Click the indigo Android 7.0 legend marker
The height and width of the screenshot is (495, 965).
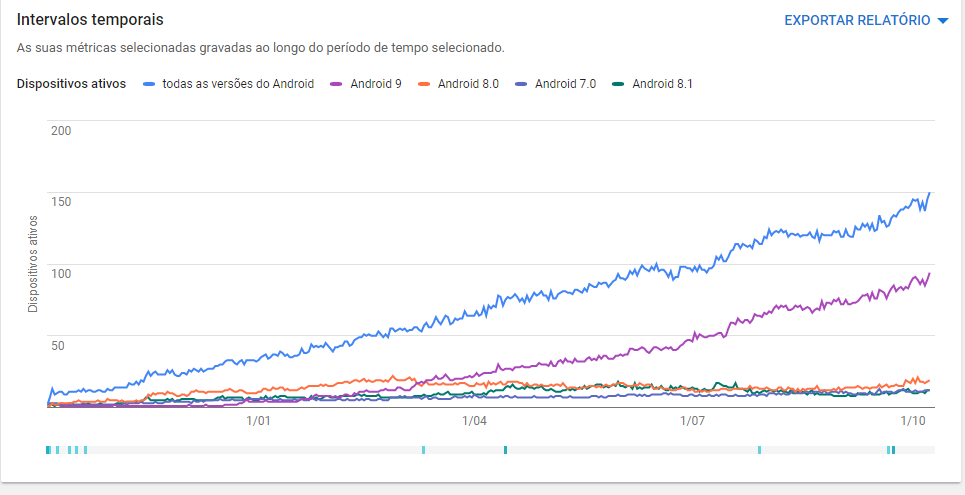(x=521, y=84)
